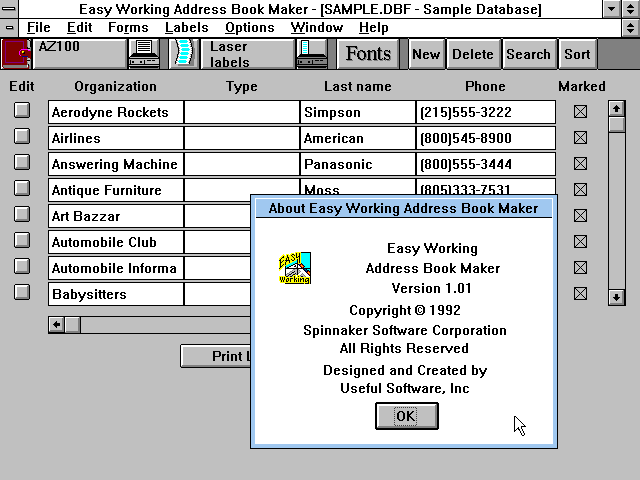The width and height of the screenshot is (640, 480).
Task: Select the AZ100 form field in toolbar
Action: (x=80, y=54)
